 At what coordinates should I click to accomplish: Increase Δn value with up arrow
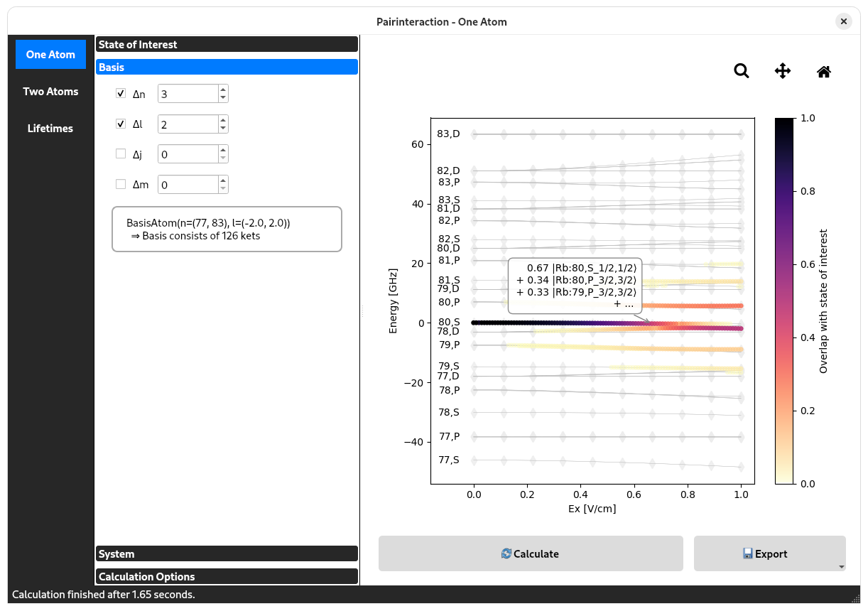coord(223,90)
